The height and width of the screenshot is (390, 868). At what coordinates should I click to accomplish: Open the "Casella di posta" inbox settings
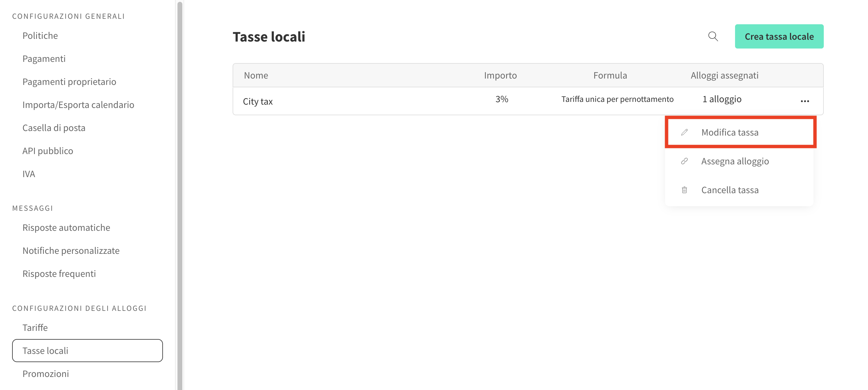tap(54, 128)
